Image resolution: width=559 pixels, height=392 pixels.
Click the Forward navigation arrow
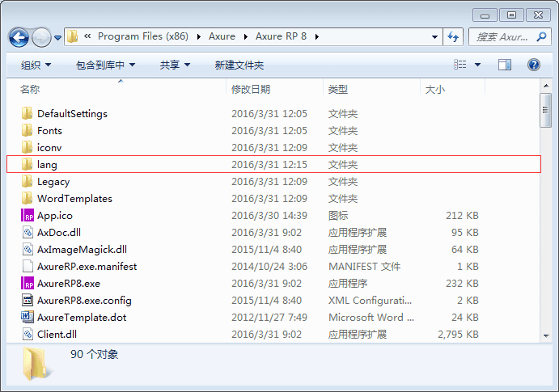click(x=41, y=37)
